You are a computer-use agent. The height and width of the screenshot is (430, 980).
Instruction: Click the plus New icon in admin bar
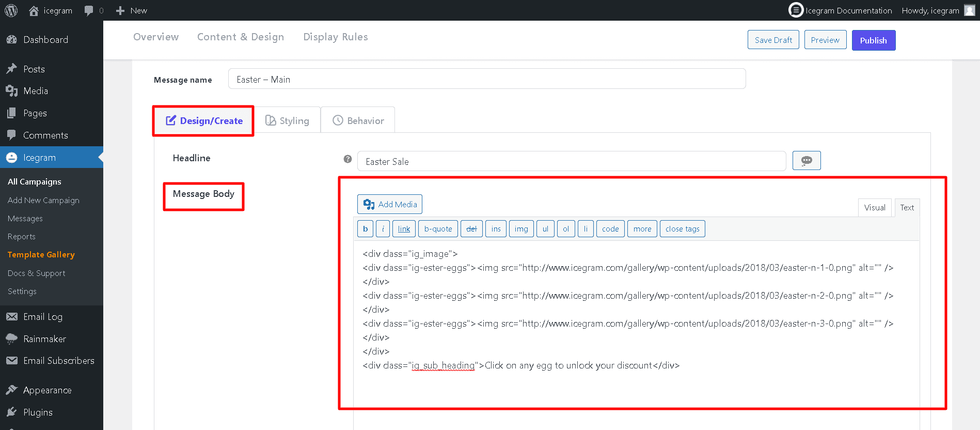[120, 10]
